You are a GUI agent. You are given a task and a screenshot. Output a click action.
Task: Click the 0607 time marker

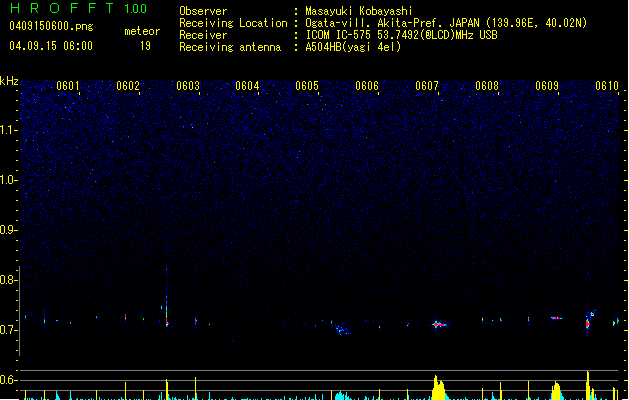click(x=427, y=86)
